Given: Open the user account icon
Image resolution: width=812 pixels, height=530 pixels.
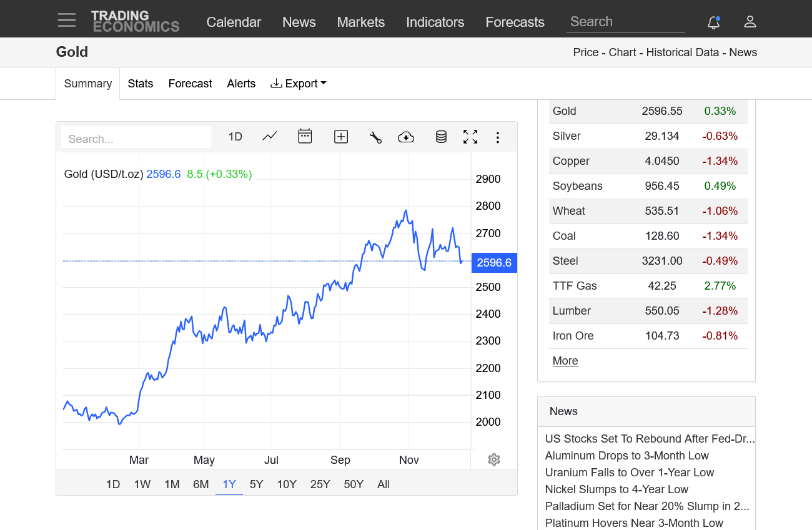Looking at the screenshot, I should pyautogui.click(x=750, y=22).
